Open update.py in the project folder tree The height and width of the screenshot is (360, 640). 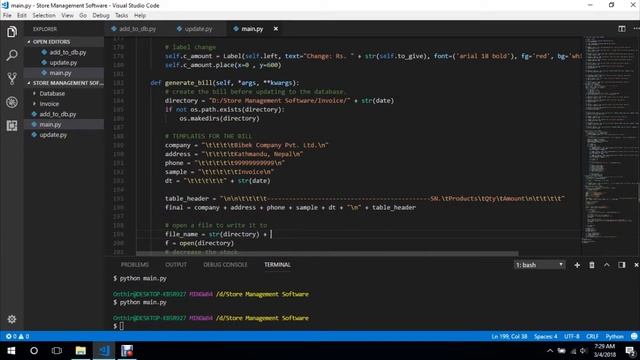point(64,135)
